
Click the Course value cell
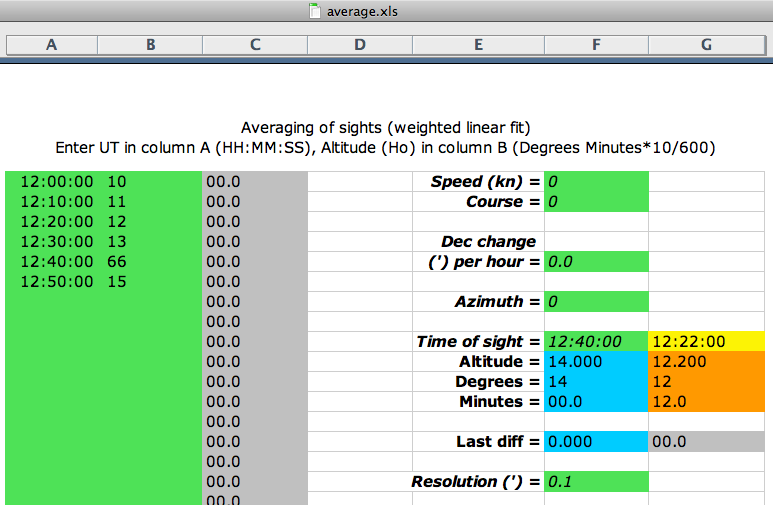point(595,202)
